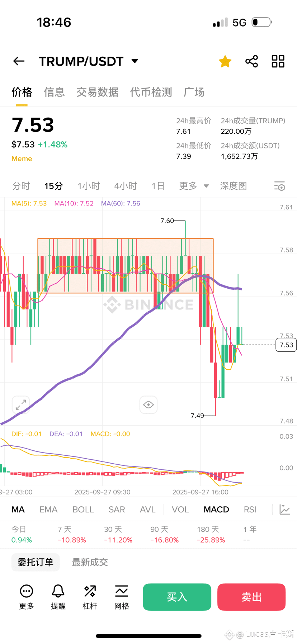The image size is (297, 644).
Task: Switch to the 交易数据 tab
Action: coord(97,92)
